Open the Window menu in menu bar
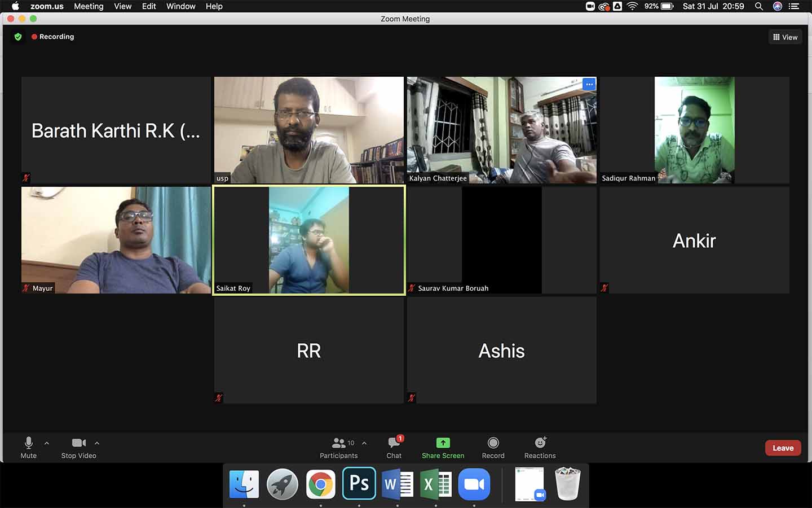The height and width of the screenshot is (508, 812). 180,6
